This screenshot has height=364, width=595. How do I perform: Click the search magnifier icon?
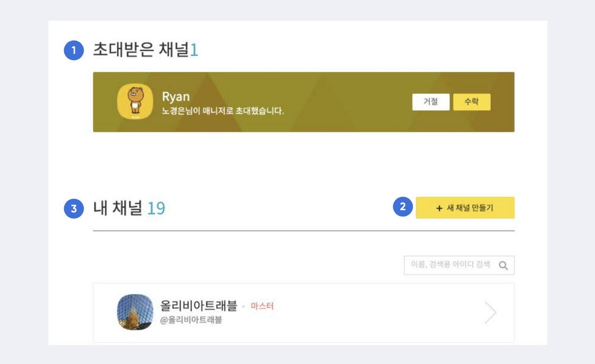click(x=504, y=265)
